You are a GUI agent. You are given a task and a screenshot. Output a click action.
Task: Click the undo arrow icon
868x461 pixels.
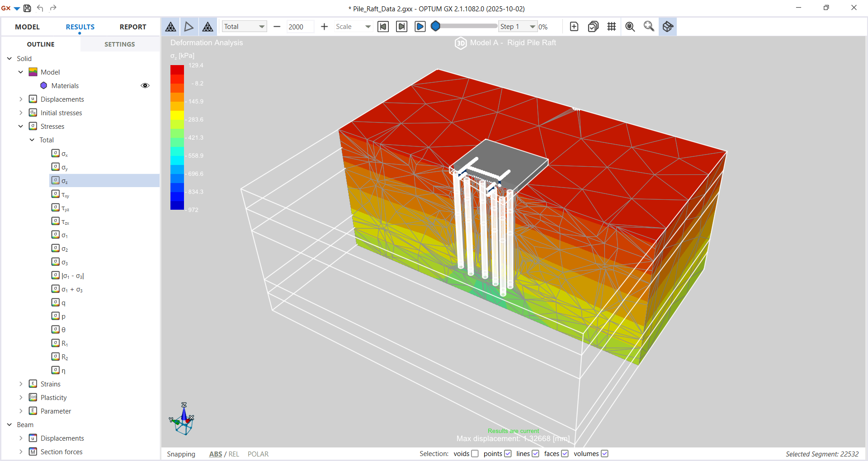click(40, 8)
